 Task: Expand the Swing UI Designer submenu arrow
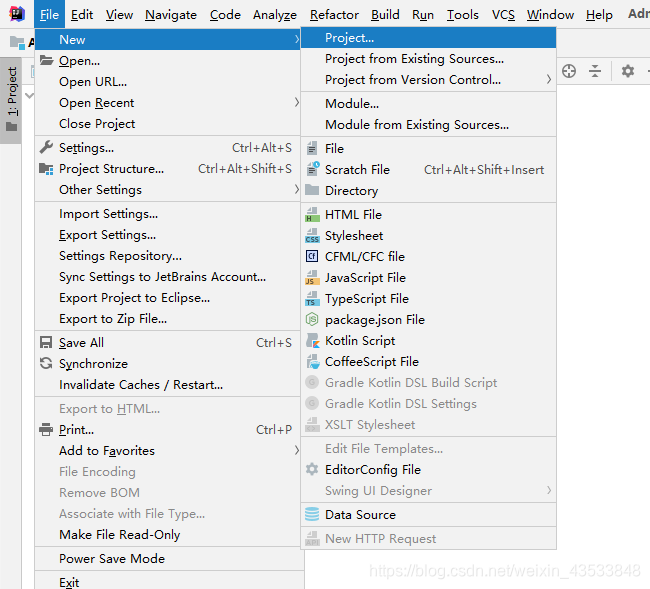[x=549, y=490]
